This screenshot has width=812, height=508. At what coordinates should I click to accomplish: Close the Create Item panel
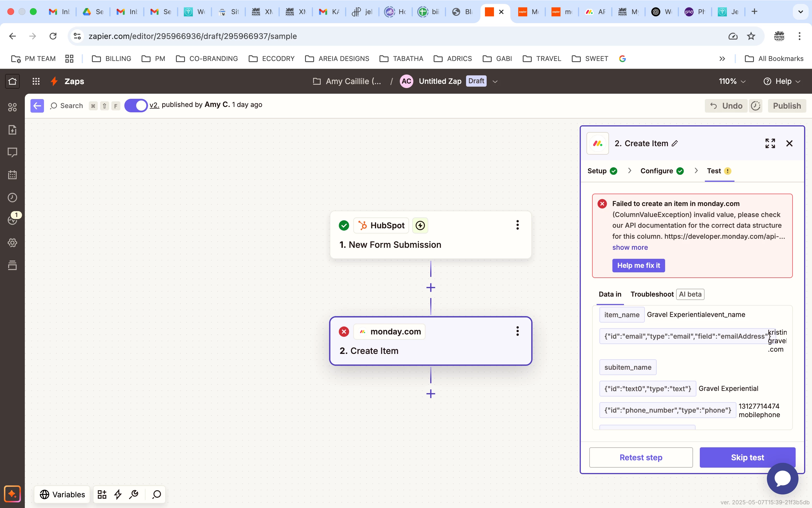(789, 143)
